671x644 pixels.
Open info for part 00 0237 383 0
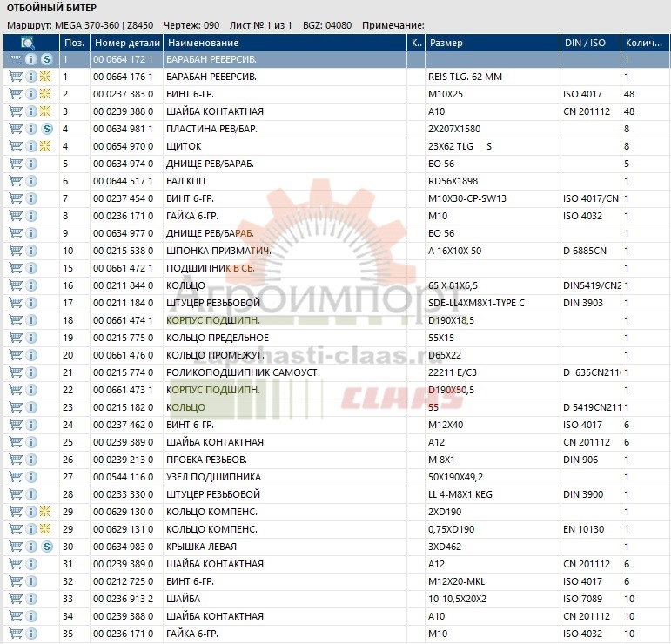pyautogui.click(x=31, y=94)
